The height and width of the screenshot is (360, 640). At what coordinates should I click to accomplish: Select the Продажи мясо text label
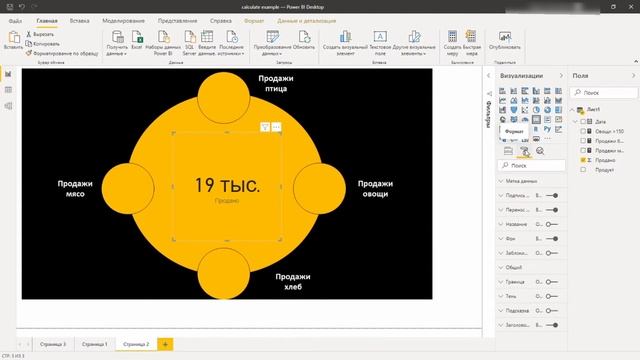coord(75,189)
